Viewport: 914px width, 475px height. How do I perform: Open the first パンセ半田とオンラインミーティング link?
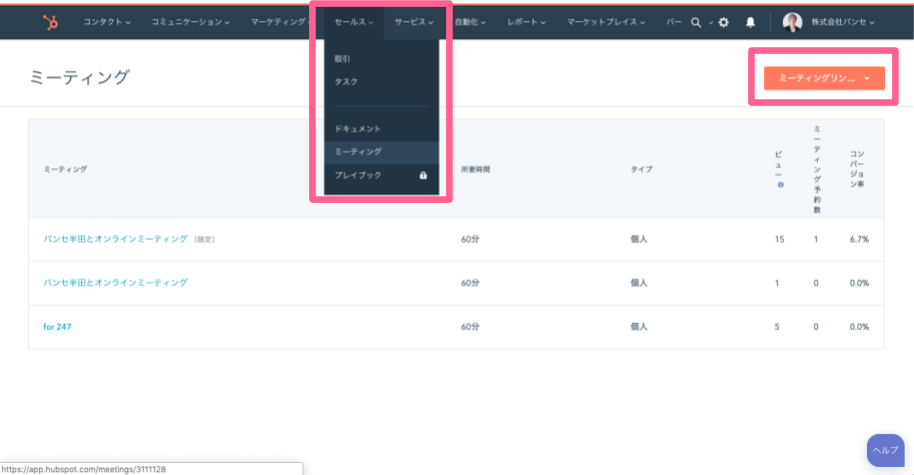[x=116, y=239]
